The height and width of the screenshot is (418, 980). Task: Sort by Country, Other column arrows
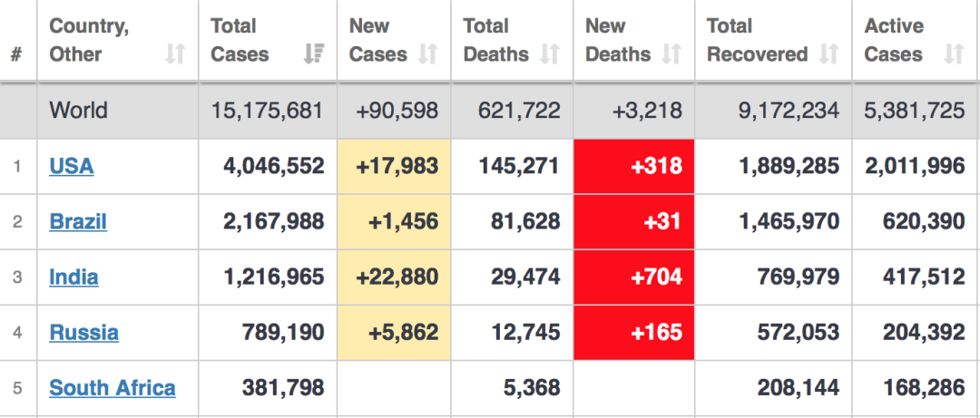click(176, 54)
